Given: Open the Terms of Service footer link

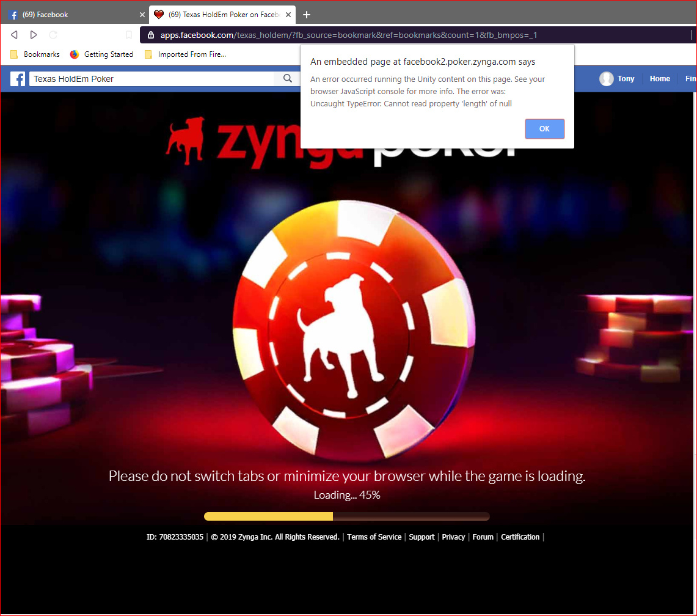Looking at the screenshot, I should coord(374,537).
